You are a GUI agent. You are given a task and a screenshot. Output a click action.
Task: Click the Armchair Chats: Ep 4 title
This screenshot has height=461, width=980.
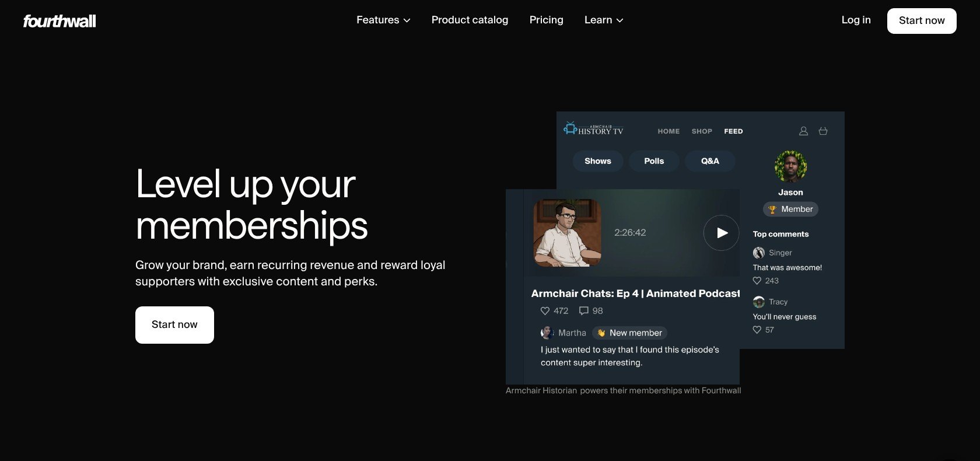pyautogui.click(x=635, y=294)
